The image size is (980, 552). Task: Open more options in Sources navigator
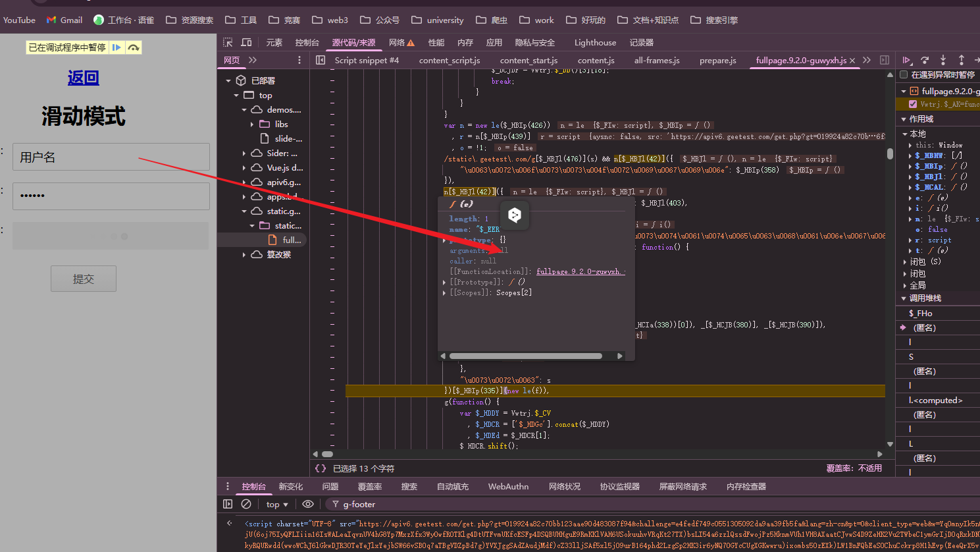pos(299,60)
